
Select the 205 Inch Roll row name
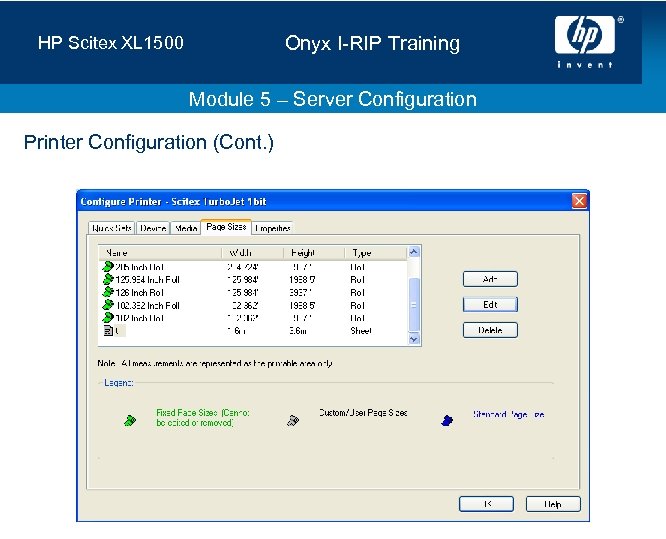click(x=139, y=267)
